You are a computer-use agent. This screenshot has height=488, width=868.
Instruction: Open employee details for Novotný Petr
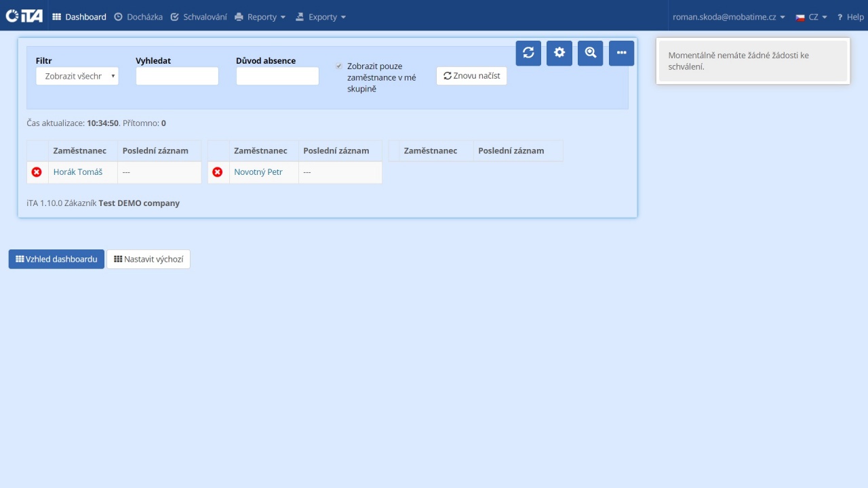coord(258,171)
